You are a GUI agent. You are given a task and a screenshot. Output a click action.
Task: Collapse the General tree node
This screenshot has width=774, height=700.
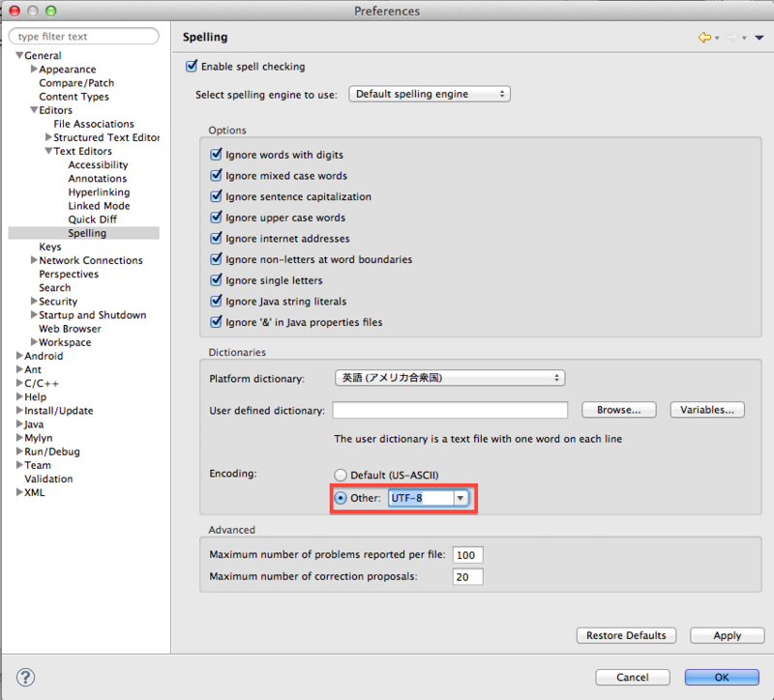19,55
